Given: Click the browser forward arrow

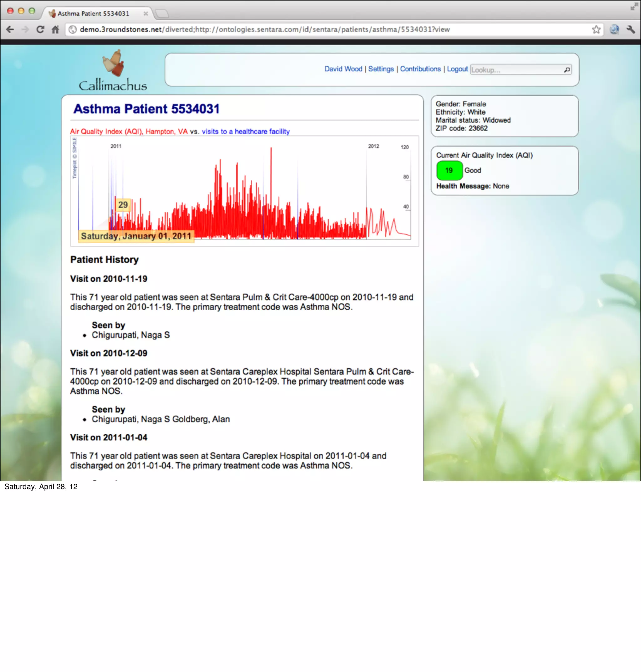Looking at the screenshot, I should (x=25, y=29).
